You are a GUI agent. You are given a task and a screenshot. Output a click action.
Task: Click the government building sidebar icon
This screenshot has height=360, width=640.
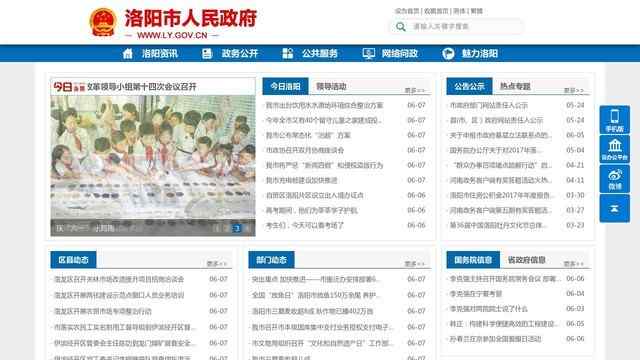tap(614, 149)
